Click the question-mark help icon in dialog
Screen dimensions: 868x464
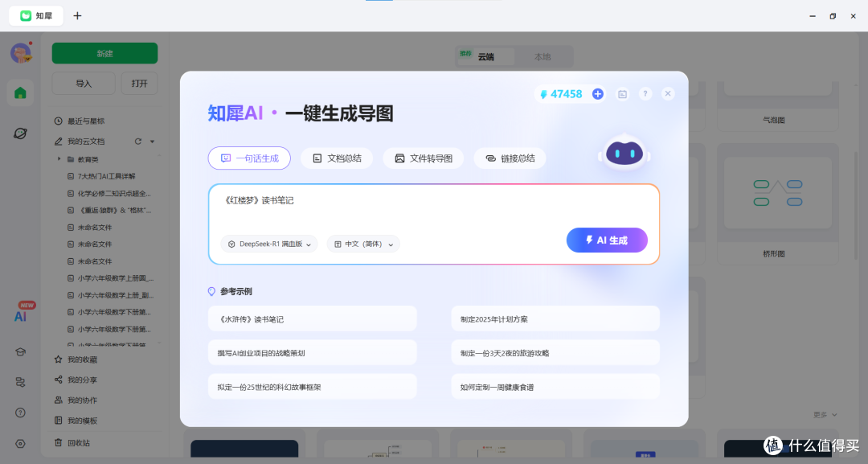645,94
